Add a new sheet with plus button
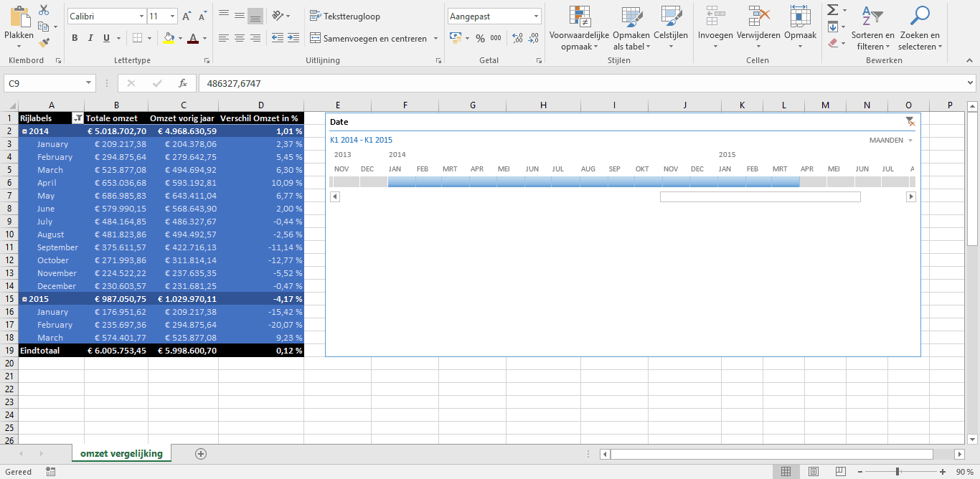 (x=201, y=453)
